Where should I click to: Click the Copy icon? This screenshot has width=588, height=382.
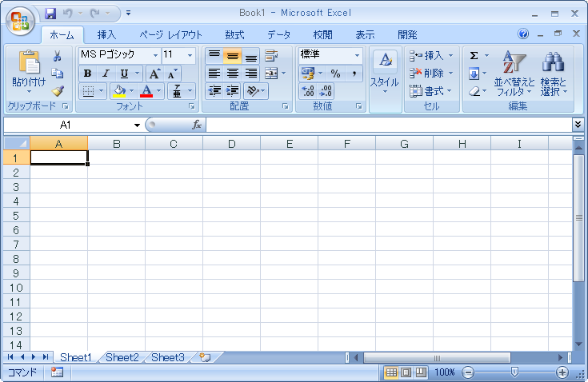(57, 74)
